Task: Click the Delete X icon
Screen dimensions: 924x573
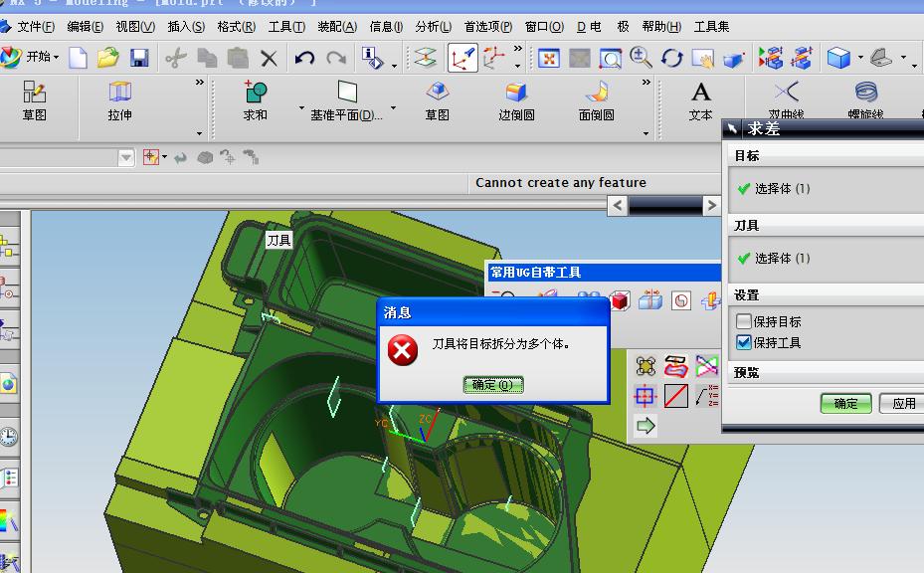Action: coord(269,58)
